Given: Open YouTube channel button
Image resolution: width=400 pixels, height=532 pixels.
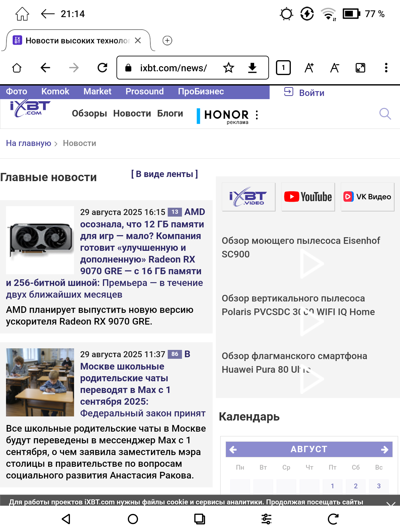Looking at the screenshot, I should pyautogui.click(x=308, y=197).
